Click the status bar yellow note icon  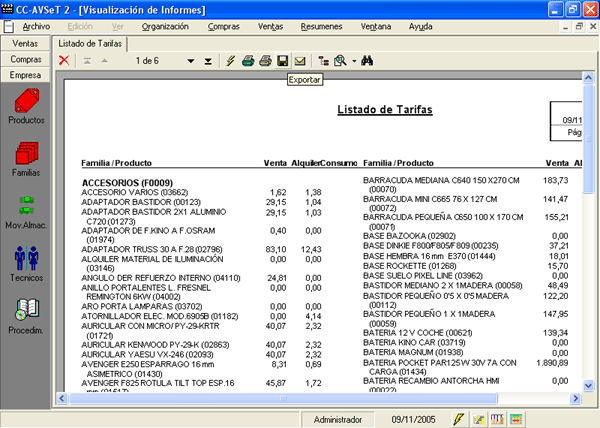click(x=478, y=420)
